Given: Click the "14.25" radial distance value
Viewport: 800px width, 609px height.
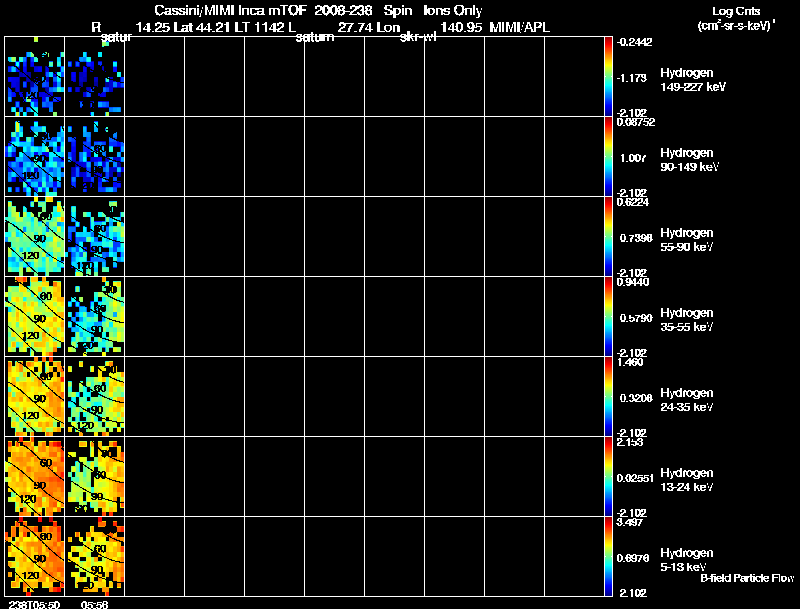Looking at the screenshot, I should tap(153, 27).
